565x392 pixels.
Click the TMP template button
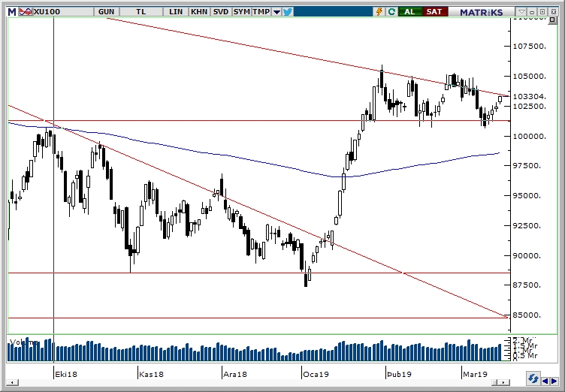click(261, 11)
